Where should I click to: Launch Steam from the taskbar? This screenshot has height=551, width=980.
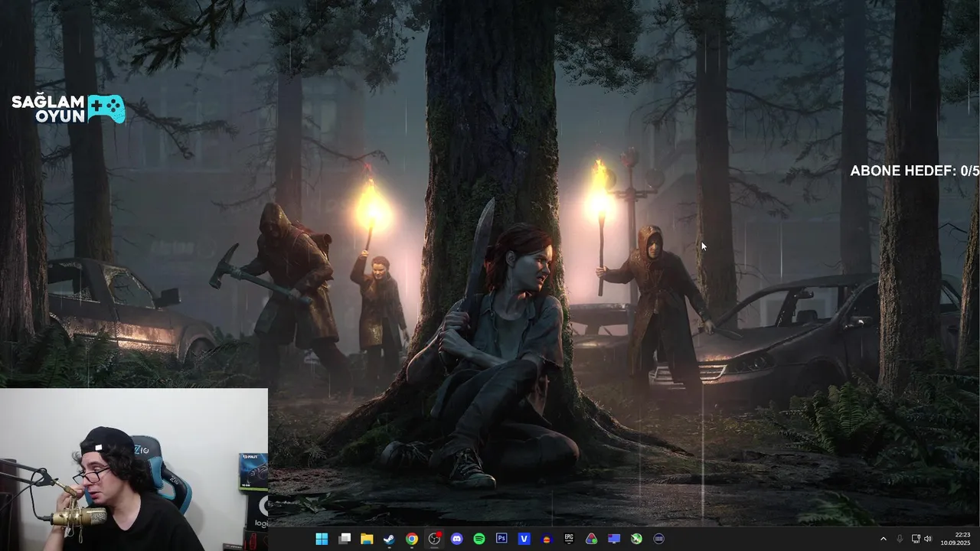[389, 539]
